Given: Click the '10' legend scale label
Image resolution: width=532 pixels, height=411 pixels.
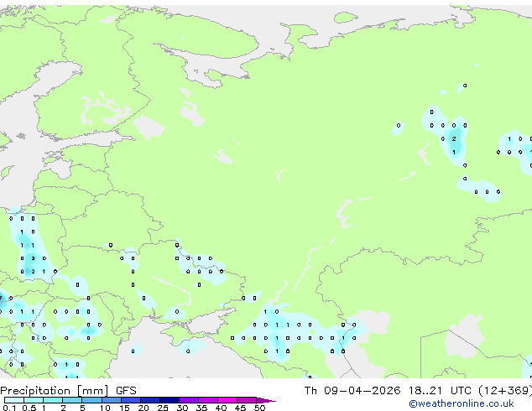Looking at the screenshot, I should tap(105, 408).
